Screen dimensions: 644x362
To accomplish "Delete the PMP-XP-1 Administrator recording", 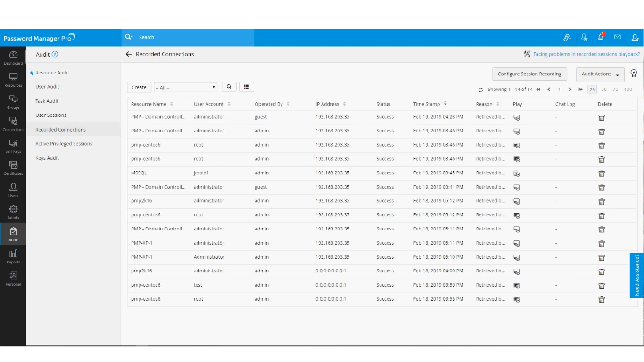I will [602, 257].
